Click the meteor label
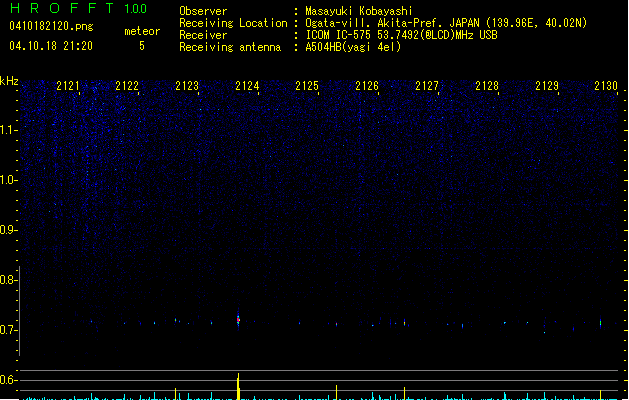 (142, 31)
